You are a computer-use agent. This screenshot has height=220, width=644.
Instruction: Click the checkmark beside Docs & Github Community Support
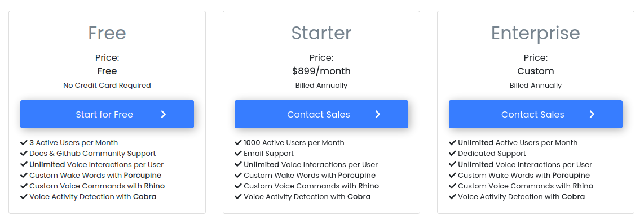pos(24,154)
